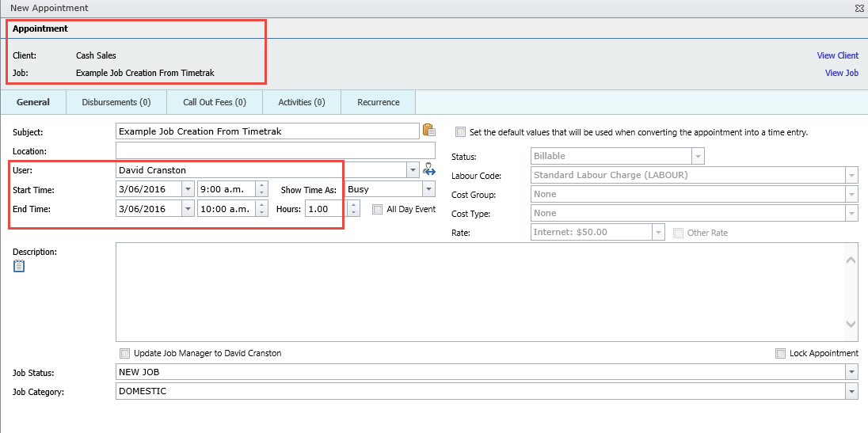
Task: Click inside the Description text area
Action: click(481, 292)
